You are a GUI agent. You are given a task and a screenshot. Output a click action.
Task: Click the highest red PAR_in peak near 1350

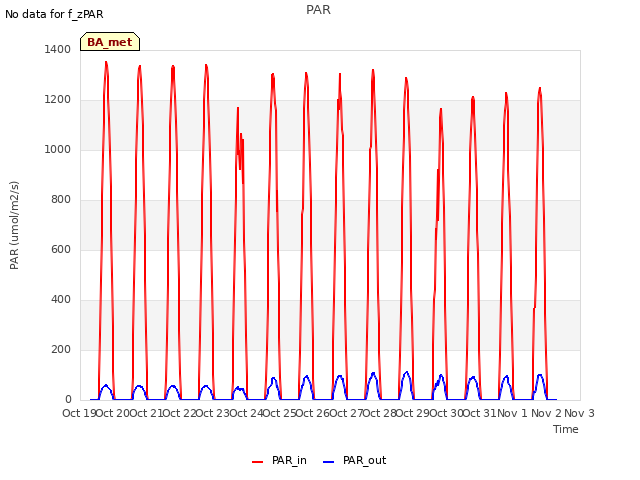tap(106, 63)
